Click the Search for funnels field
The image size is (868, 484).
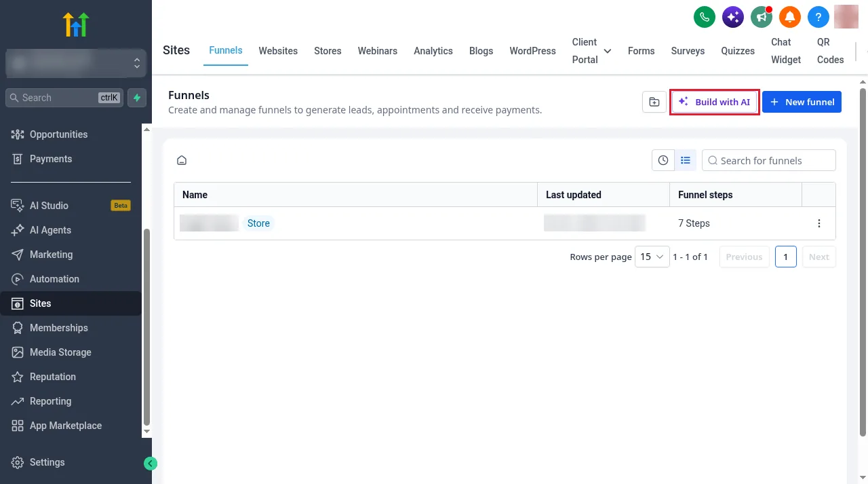(x=769, y=160)
